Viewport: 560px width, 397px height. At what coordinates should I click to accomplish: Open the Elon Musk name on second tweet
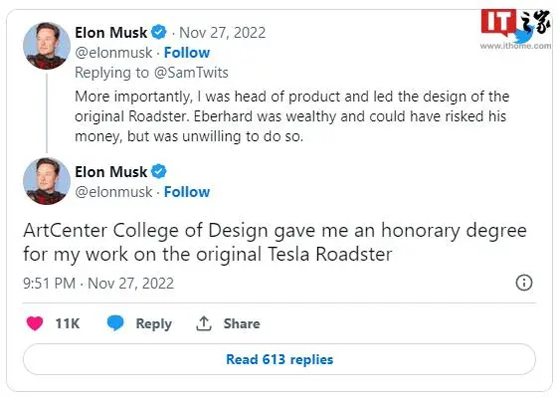(x=111, y=172)
